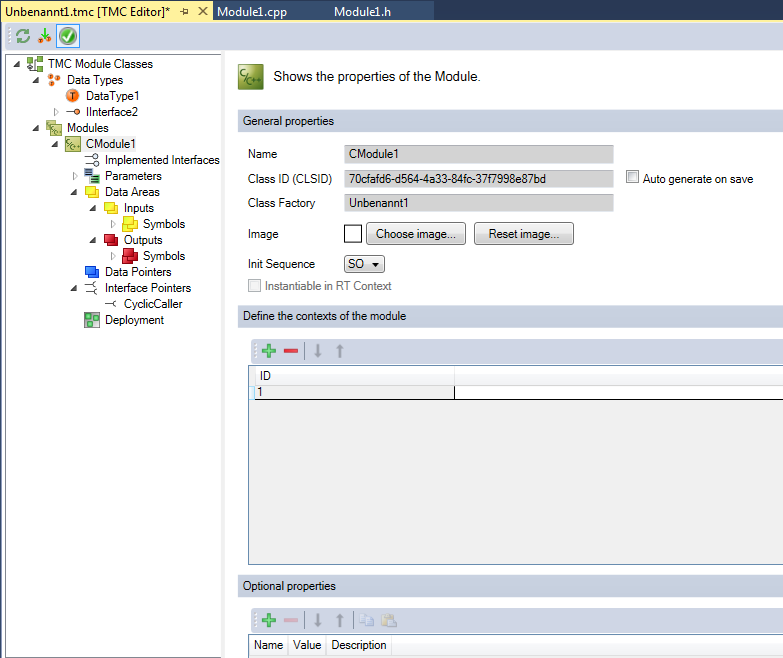Screen dimensions: 783x658
Task: Collapse the CModule1 node
Action: coord(54,144)
